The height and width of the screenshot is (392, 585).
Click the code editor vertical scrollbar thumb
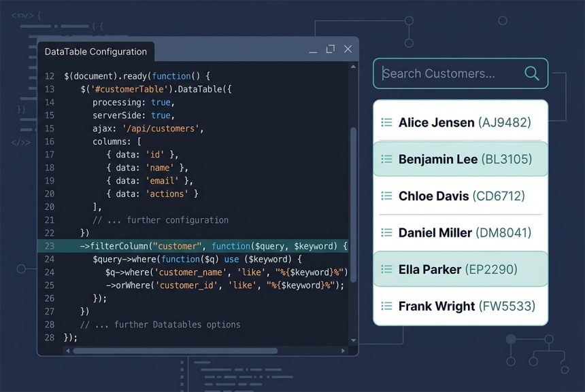[353, 204]
